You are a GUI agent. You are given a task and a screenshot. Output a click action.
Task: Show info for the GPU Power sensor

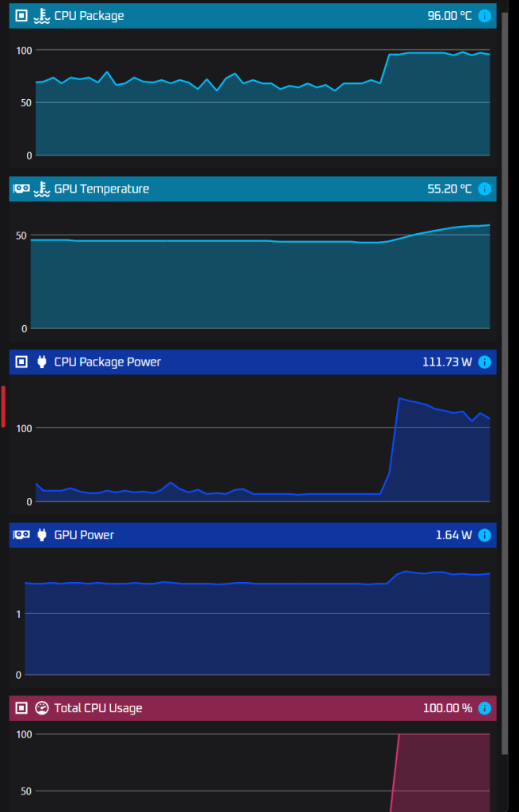(485, 535)
